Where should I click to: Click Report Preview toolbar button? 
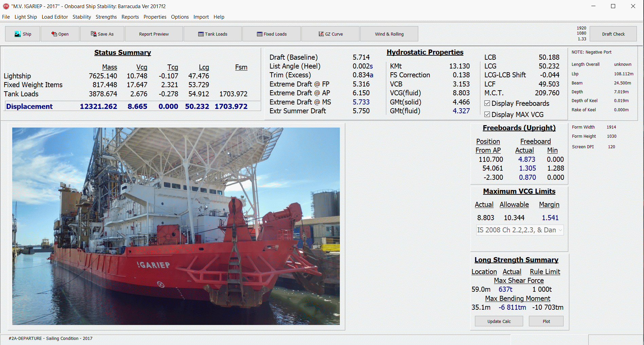pyautogui.click(x=154, y=34)
